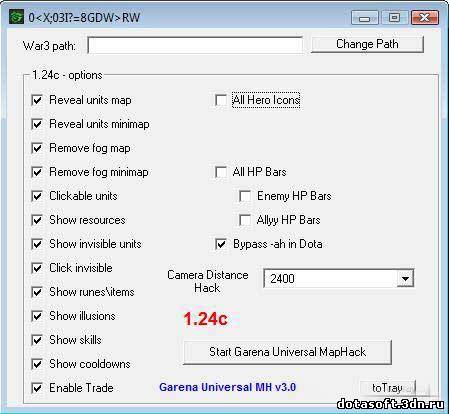The height and width of the screenshot is (414, 449).
Task: Uncheck Show skills
Action: pyautogui.click(x=37, y=340)
